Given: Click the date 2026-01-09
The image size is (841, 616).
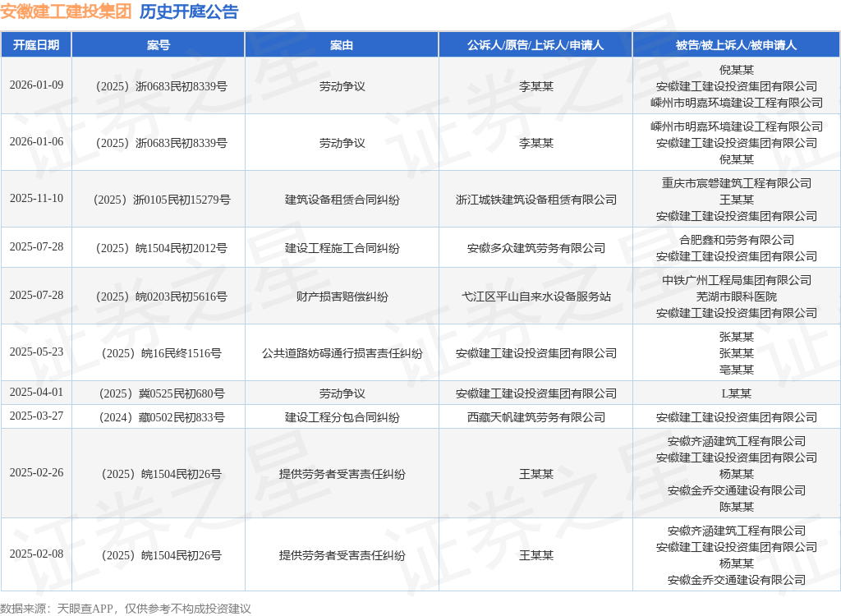Looking at the screenshot, I should tap(36, 85).
